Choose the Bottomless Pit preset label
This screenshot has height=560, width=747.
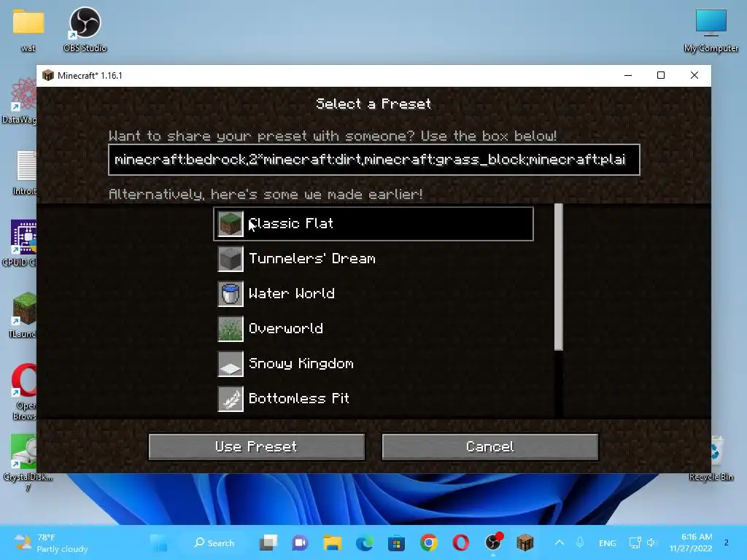coord(299,399)
